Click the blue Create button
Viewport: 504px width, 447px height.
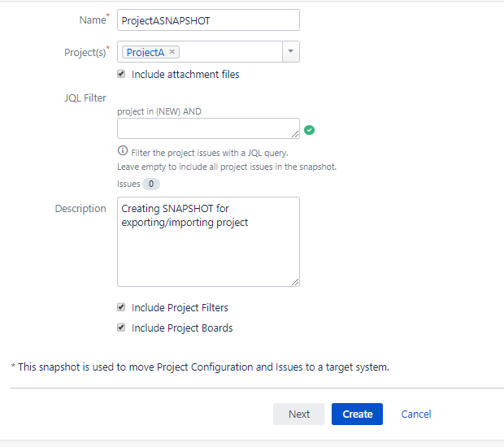tap(357, 414)
